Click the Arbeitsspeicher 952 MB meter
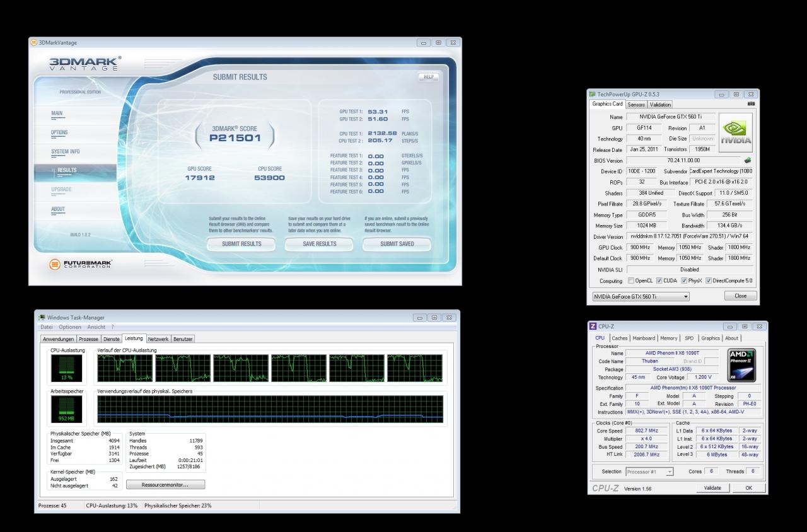This screenshot has height=532, width=807. coord(66,410)
